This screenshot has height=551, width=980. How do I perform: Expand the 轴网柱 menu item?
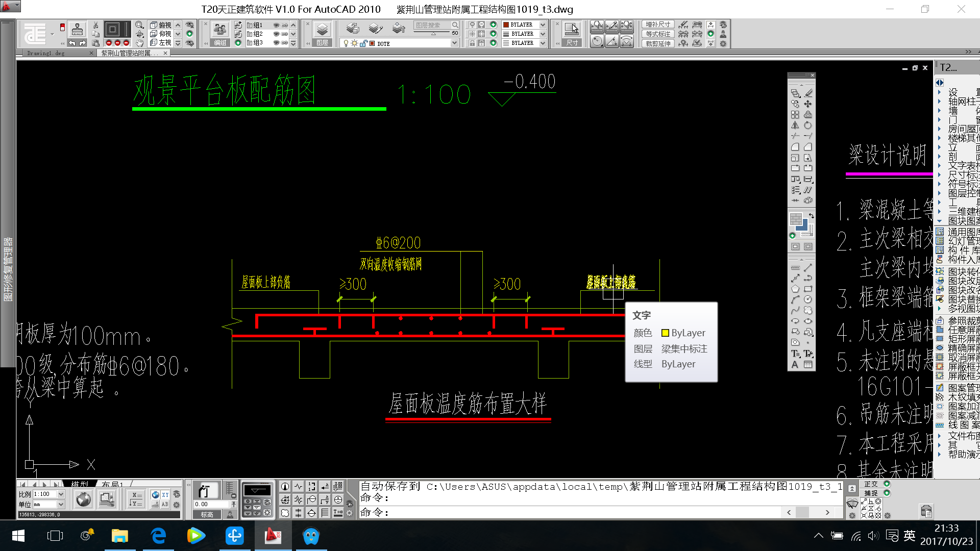click(959, 101)
